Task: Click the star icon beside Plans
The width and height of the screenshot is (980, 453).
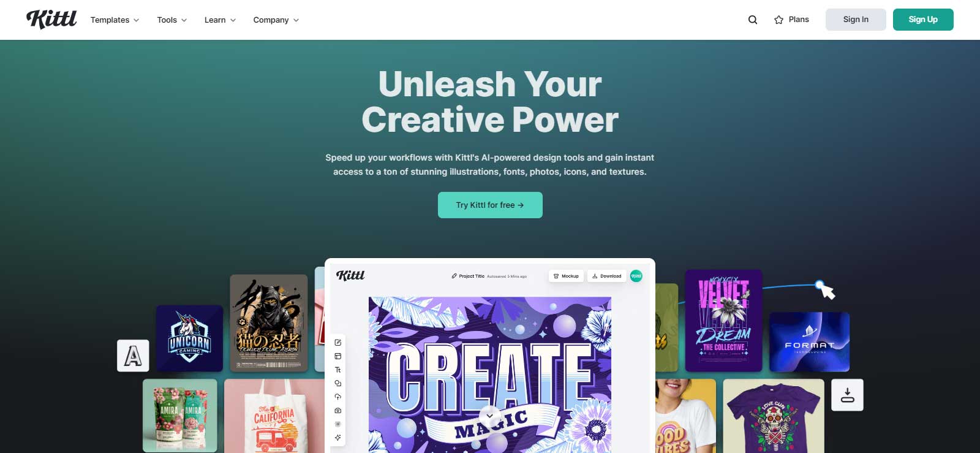Action: pyautogui.click(x=778, y=20)
